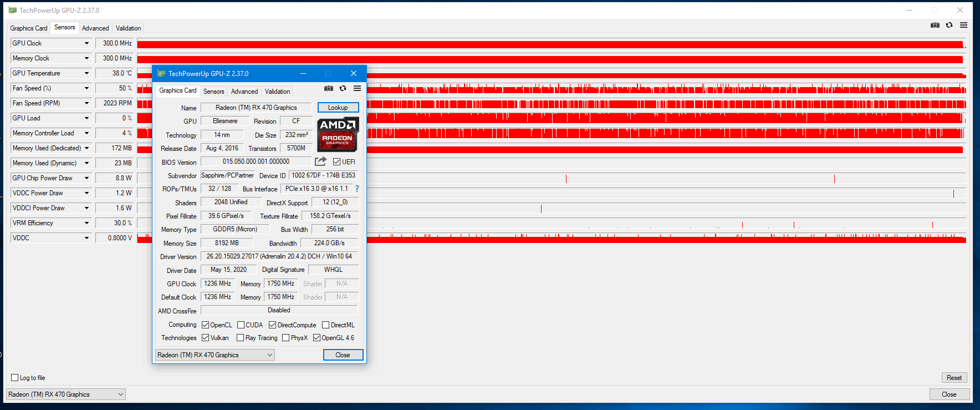Take screenshot with front window camera icon

point(329,89)
